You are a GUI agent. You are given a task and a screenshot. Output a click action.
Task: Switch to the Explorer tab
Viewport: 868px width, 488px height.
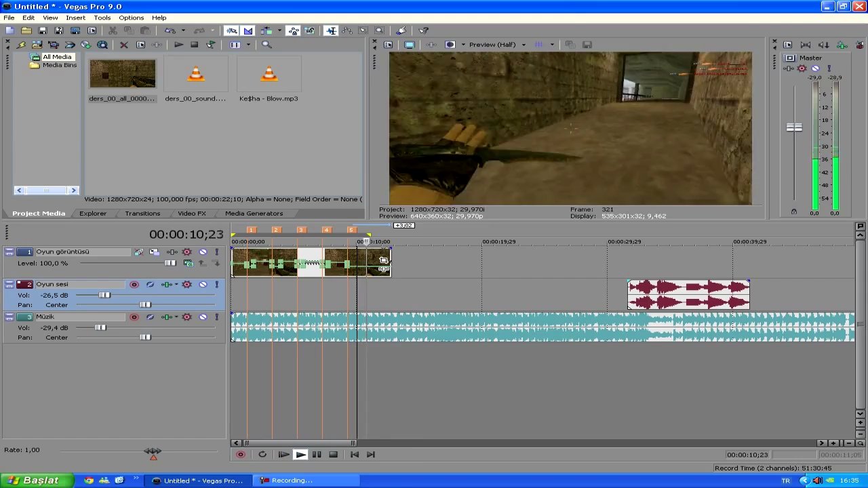[x=93, y=213]
